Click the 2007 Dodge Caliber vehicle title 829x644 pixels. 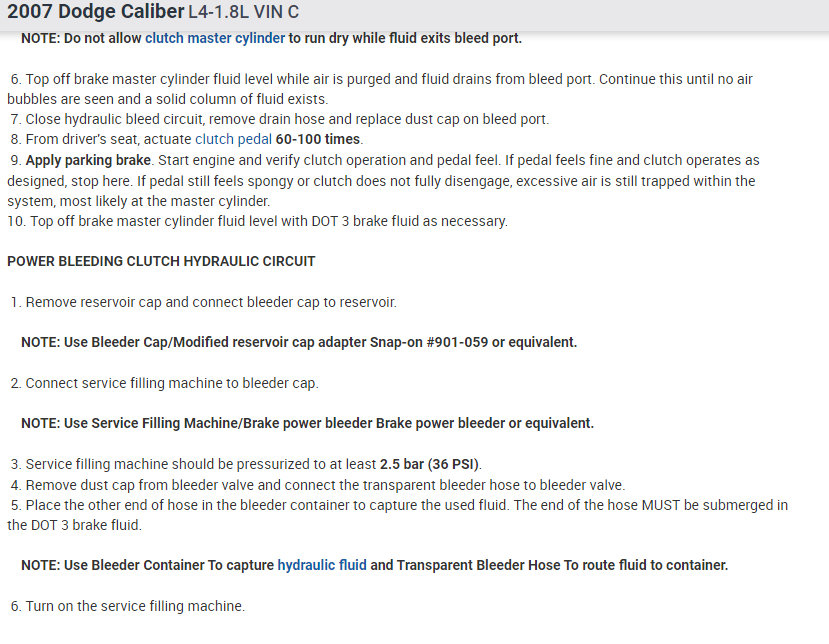[x=95, y=12]
